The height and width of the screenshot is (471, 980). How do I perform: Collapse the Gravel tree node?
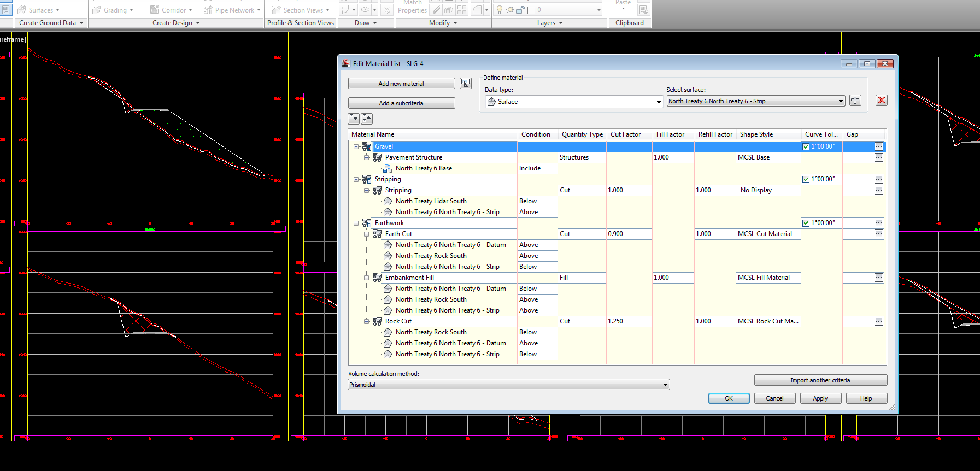pos(356,146)
